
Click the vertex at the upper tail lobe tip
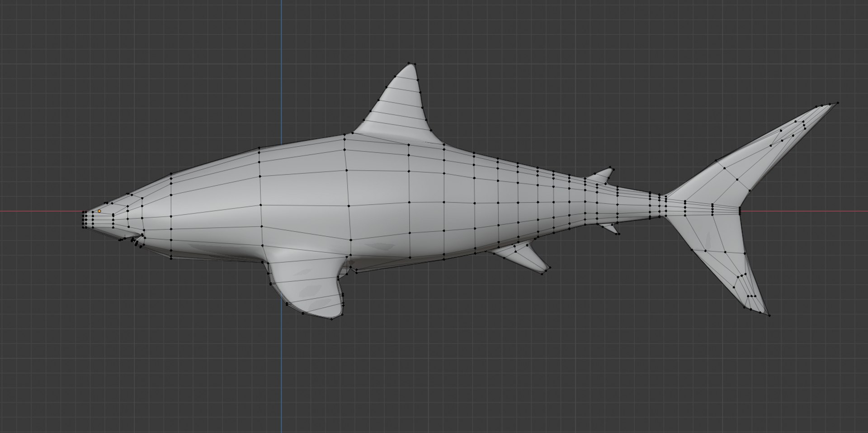point(838,103)
